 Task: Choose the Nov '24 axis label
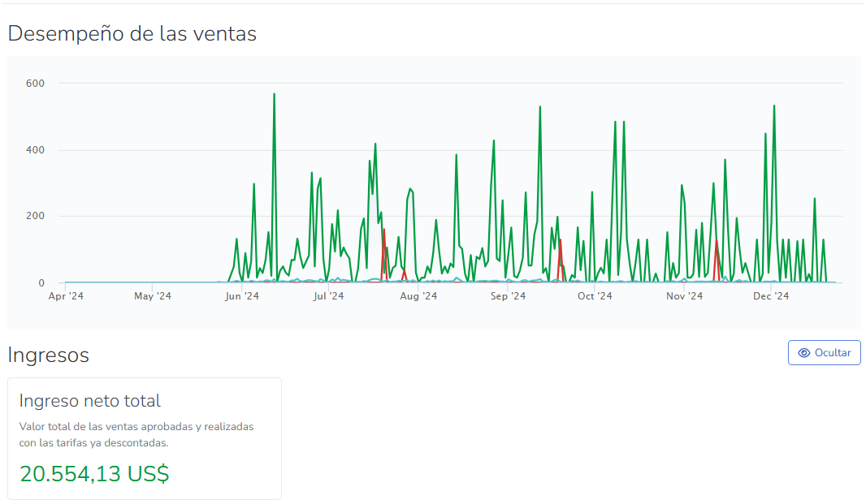coord(685,296)
